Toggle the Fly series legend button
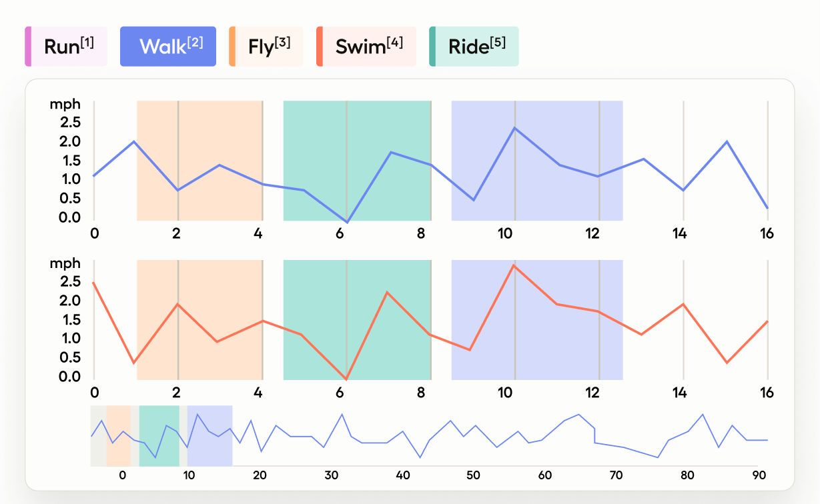The width and height of the screenshot is (820, 504). click(266, 47)
